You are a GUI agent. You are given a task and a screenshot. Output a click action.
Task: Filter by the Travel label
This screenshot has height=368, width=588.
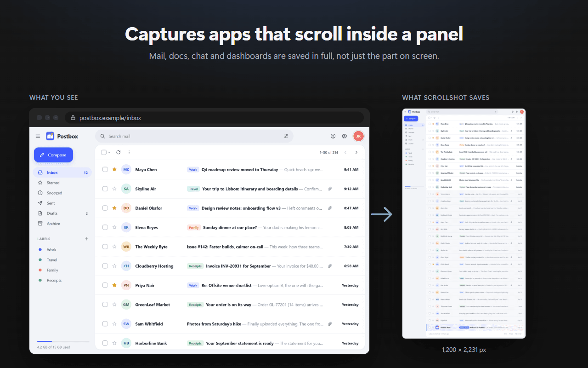pyautogui.click(x=62, y=260)
